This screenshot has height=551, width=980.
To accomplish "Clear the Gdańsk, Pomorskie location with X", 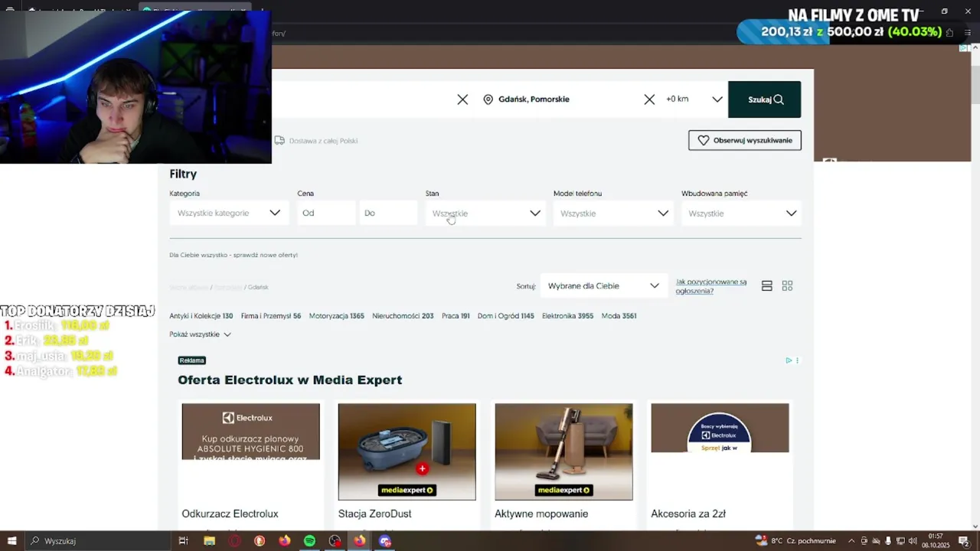I will 649,99.
